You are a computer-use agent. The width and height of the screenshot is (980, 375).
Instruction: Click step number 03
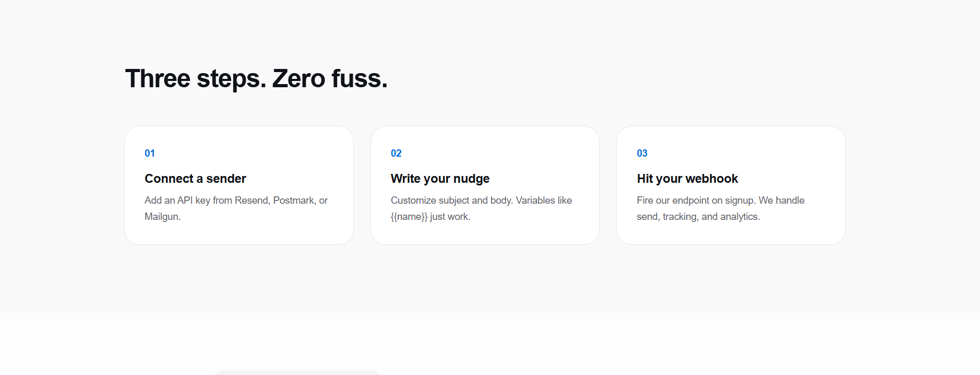click(642, 153)
